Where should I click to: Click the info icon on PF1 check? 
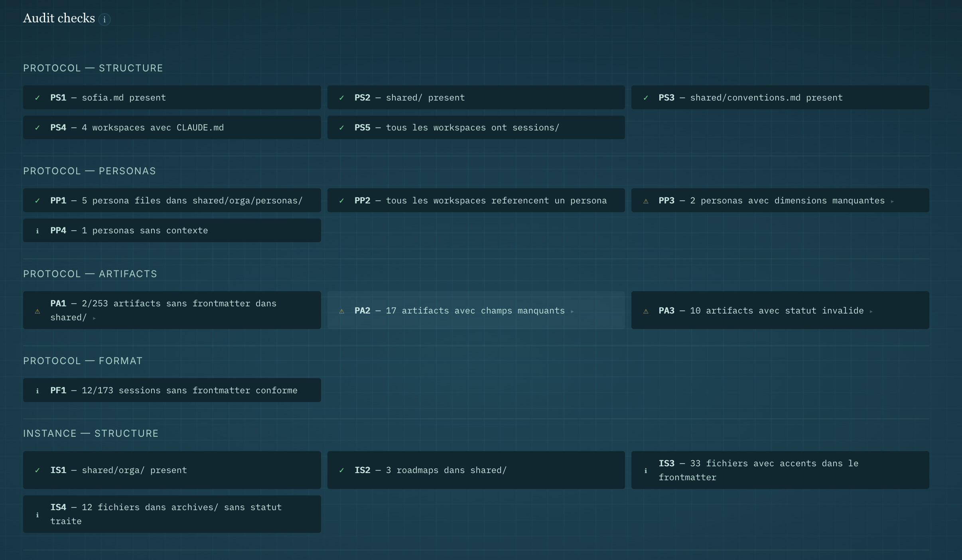(37, 390)
